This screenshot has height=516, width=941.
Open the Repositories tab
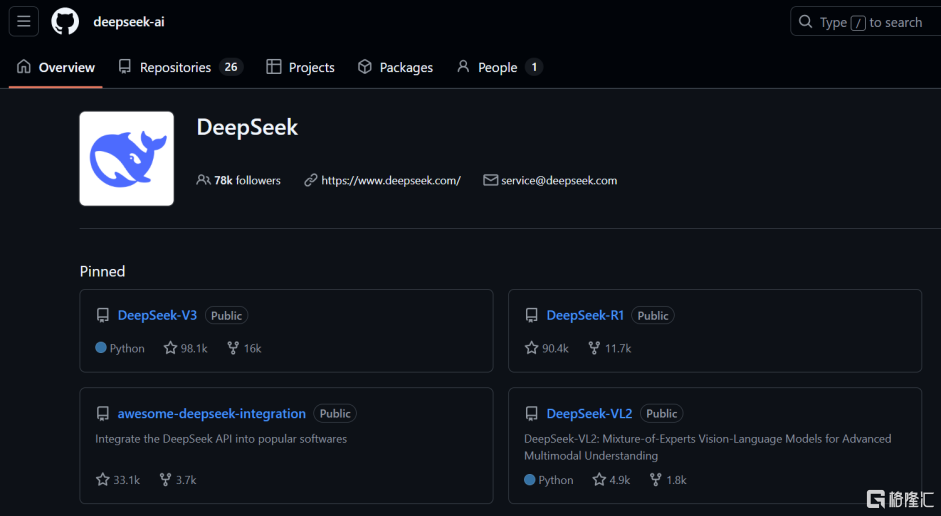coord(180,67)
